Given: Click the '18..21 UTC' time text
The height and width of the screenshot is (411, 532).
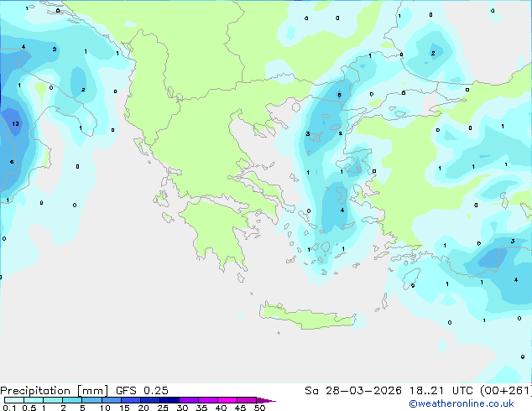Looking at the screenshot, I should tap(441, 391).
